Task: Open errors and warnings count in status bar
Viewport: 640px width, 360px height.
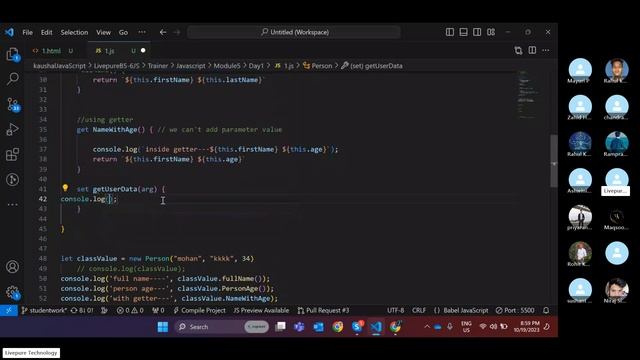Action: 130,310
